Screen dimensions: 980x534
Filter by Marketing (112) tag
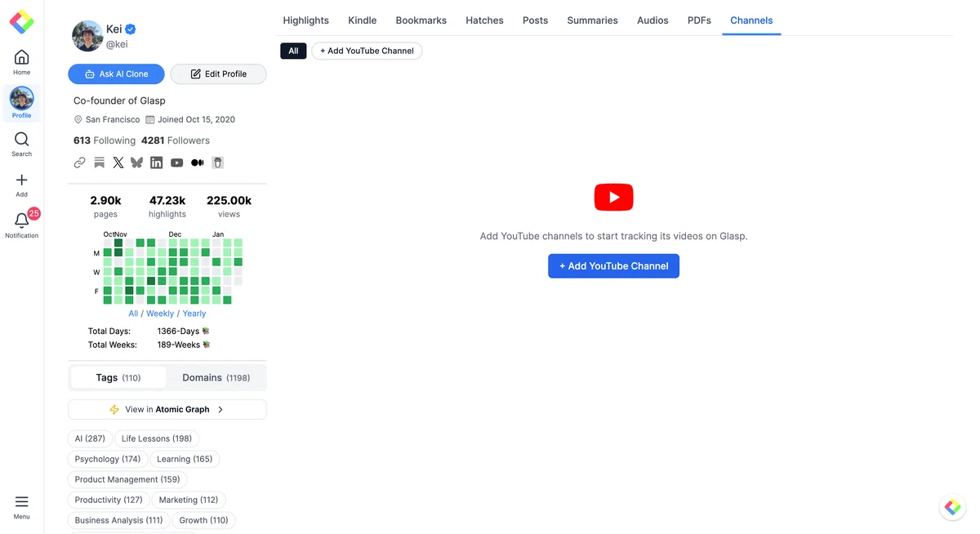(189, 500)
